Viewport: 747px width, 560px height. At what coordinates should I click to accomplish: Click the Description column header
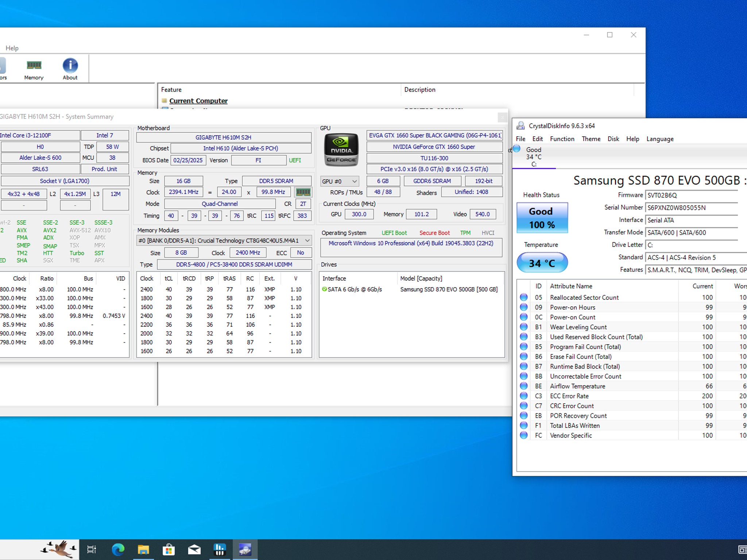pos(517,90)
